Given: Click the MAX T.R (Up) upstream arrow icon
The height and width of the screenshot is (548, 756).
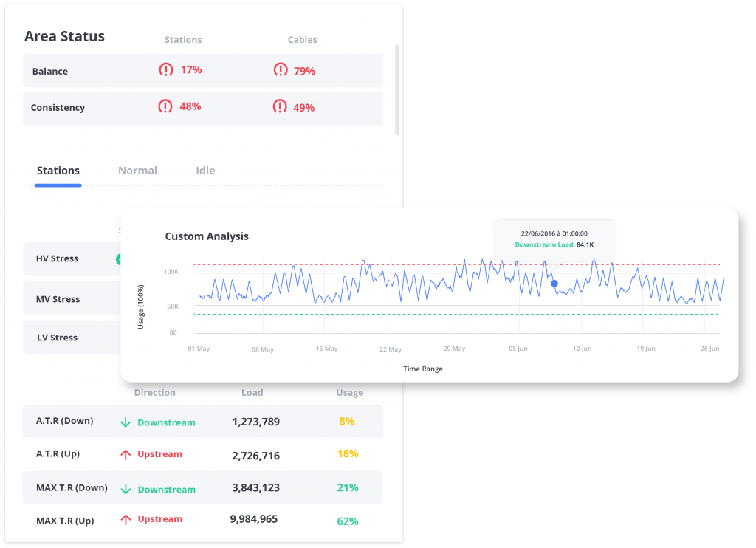Looking at the screenshot, I should [126, 519].
